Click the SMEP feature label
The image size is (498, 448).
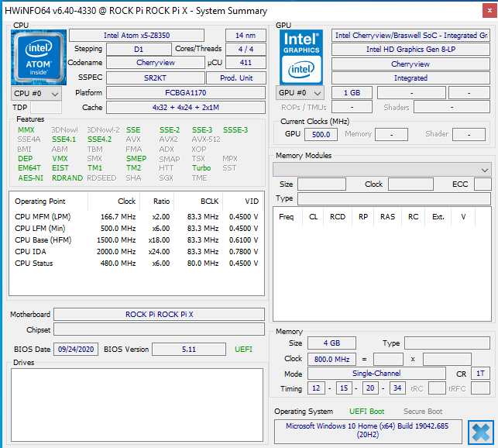[136, 159]
